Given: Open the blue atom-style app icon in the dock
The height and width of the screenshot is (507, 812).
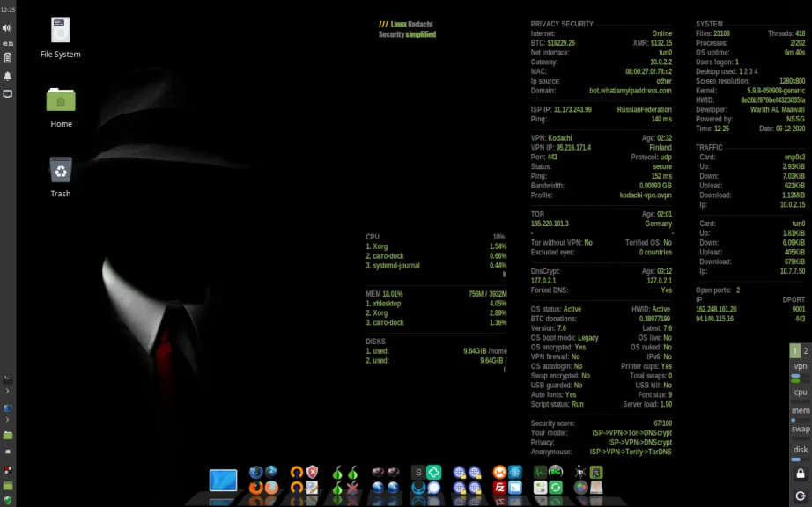Looking at the screenshot, I should tap(514, 473).
